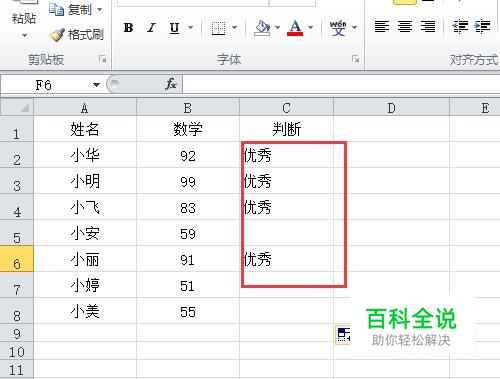Select cell containing 数学
Screen dimensions: 500x379
pyautogui.click(x=188, y=129)
